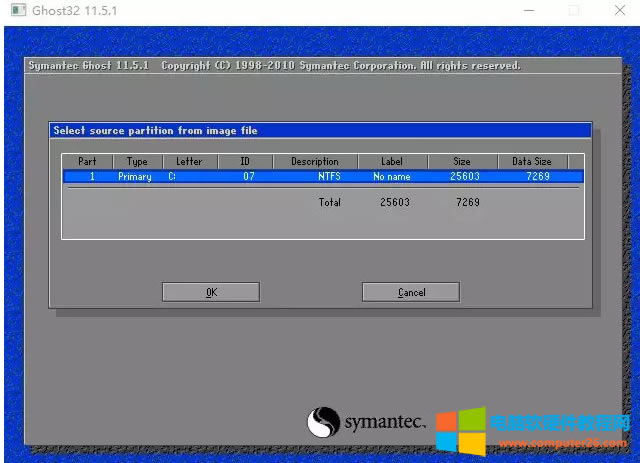Click the OK button
The width and height of the screenshot is (640, 463).
pyautogui.click(x=211, y=292)
